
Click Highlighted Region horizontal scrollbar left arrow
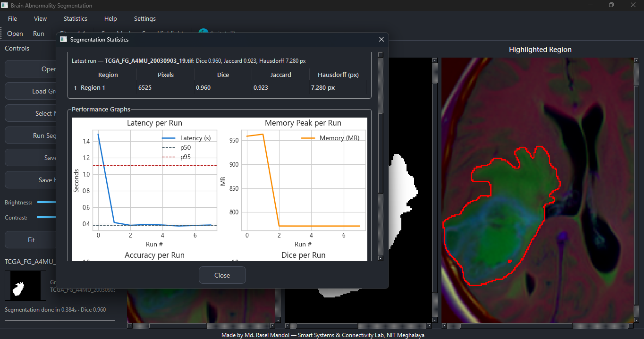[x=445, y=326]
